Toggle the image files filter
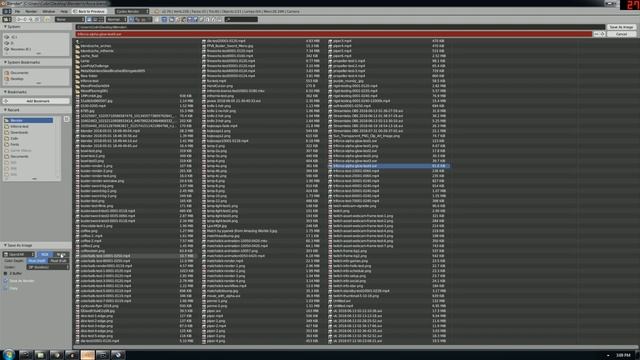 (189, 19)
